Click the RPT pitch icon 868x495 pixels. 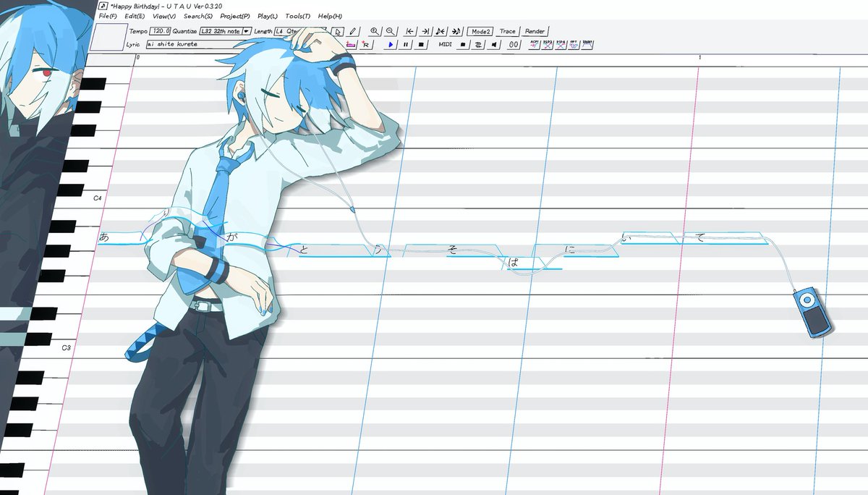tap(574, 44)
